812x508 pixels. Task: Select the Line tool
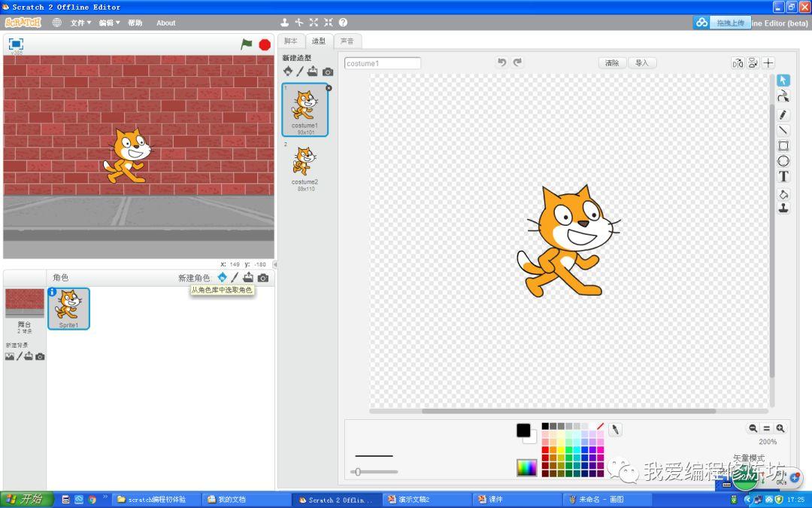[783, 130]
